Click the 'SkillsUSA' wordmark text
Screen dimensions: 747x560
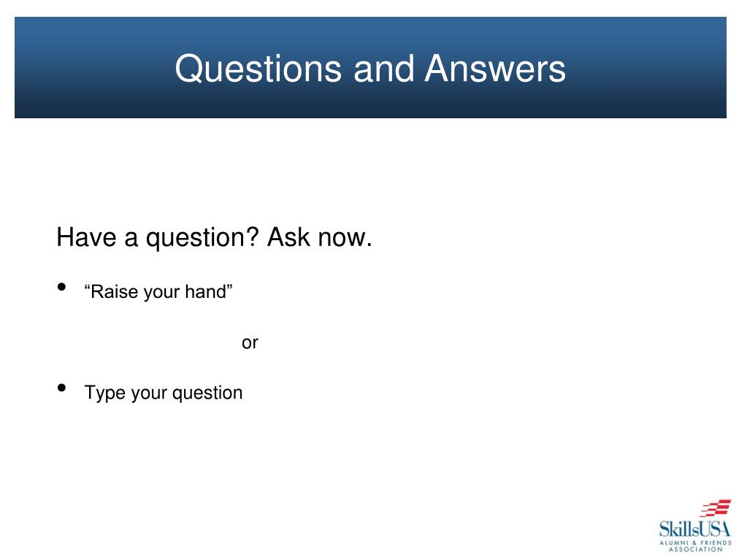tap(694, 529)
